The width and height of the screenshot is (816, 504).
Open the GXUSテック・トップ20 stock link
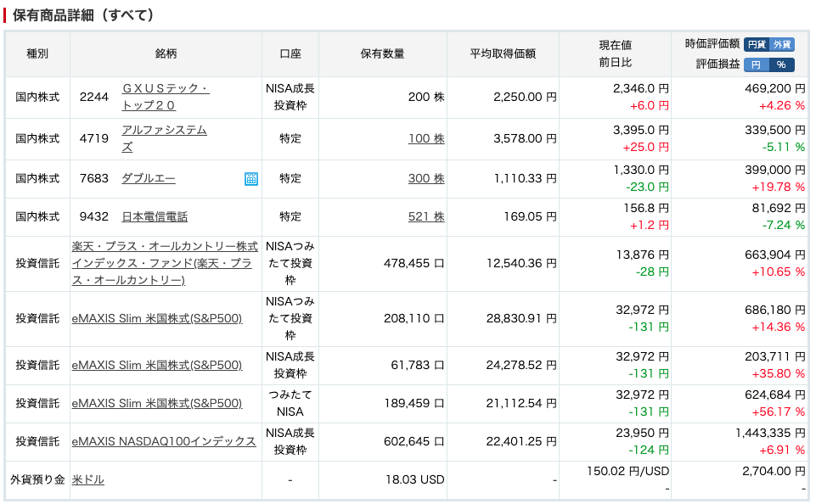(x=165, y=97)
